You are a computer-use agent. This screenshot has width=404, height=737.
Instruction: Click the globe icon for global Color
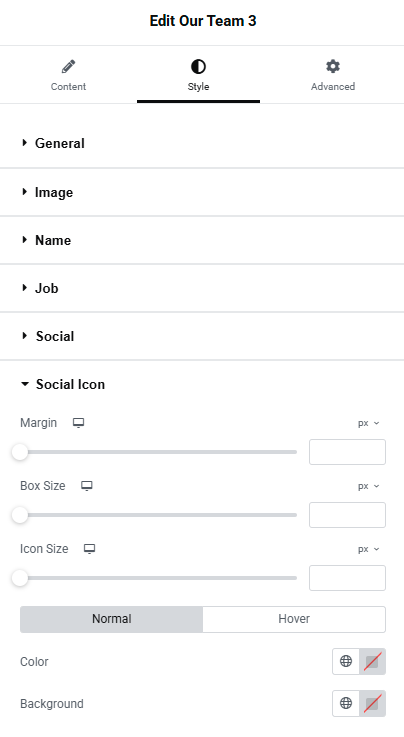pyautogui.click(x=346, y=661)
